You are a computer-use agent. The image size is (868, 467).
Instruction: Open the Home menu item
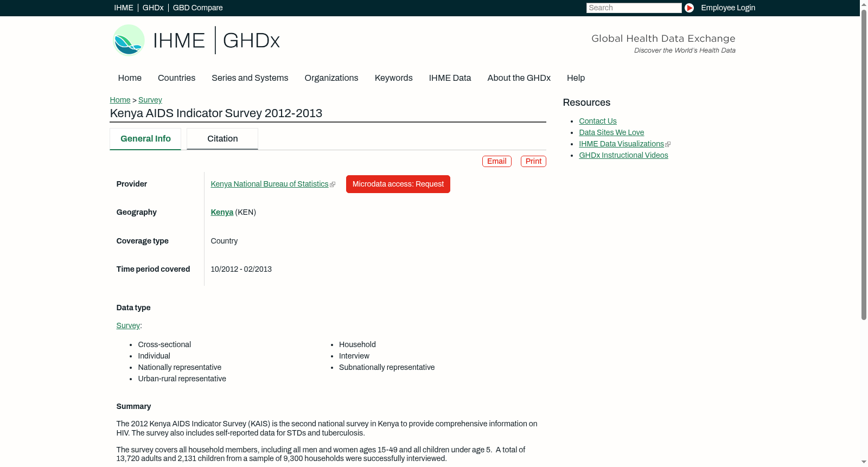[x=130, y=78]
